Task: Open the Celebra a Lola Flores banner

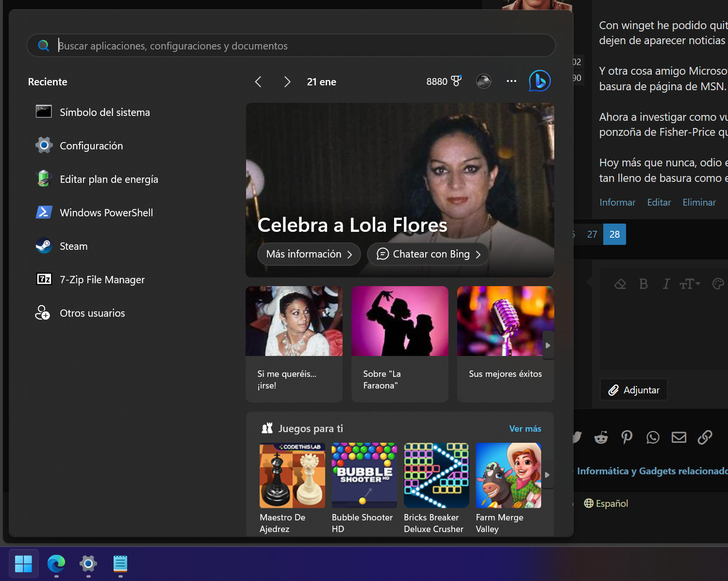Action: click(x=400, y=190)
